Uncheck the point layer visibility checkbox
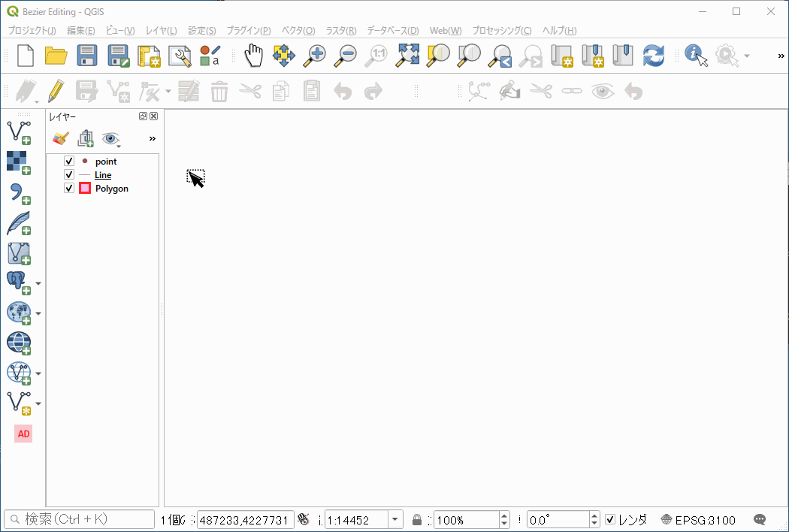This screenshot has height=532, width=789. [x=69, y=162]
